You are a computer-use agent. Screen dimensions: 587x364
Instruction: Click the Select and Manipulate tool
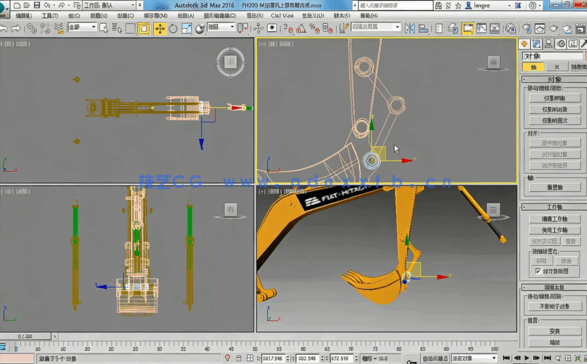click(258, 28)
